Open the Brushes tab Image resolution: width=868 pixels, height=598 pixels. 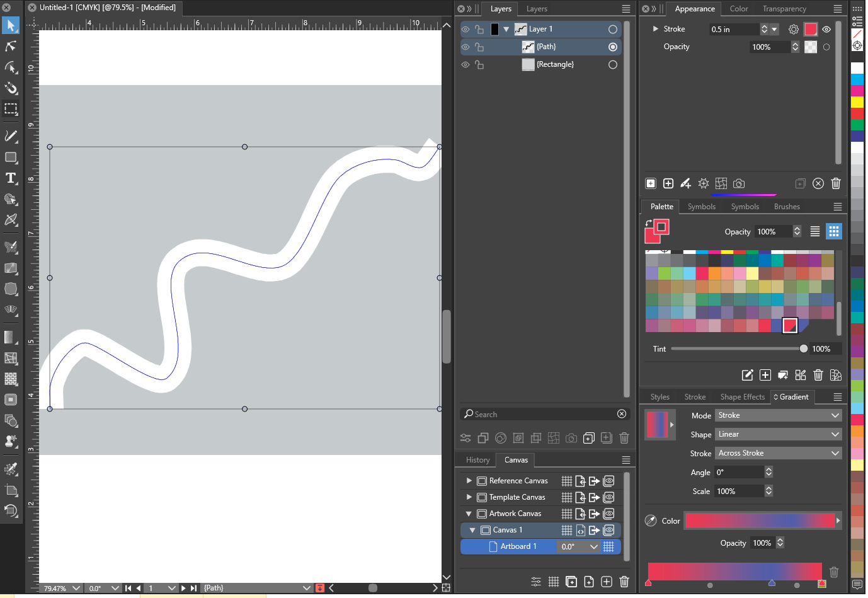click(786, 207)
